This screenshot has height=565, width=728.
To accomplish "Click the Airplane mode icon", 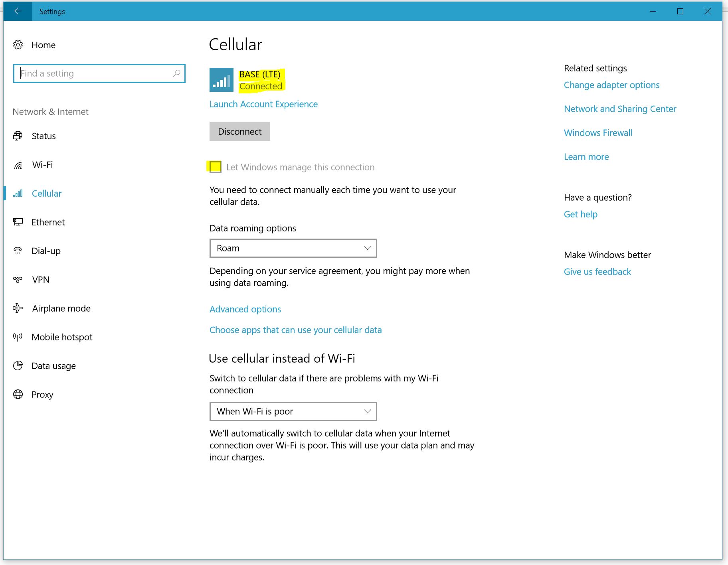I will [x=18, y=308].
